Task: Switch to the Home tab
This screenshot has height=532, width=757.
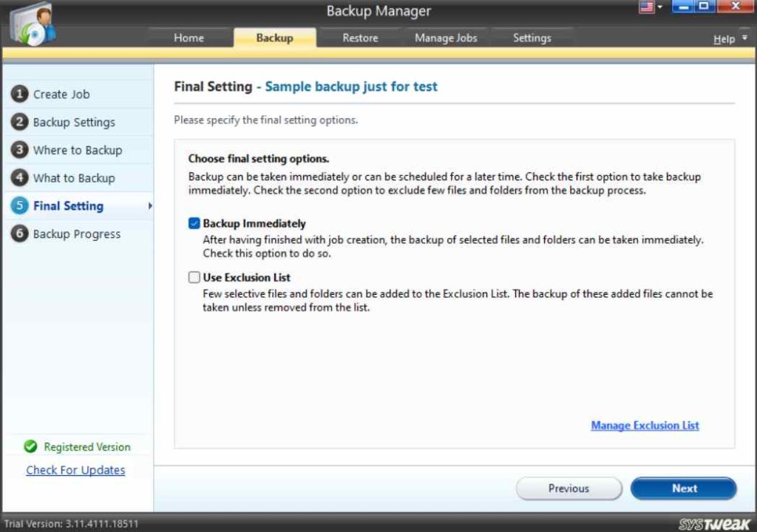Action: click(x=189, y=38)
